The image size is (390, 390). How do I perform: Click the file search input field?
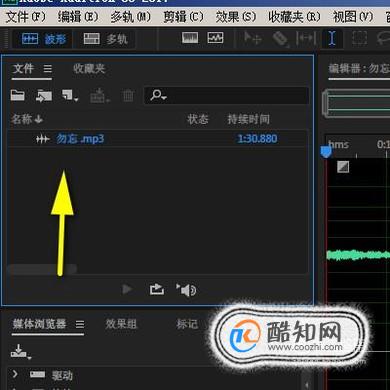coord(226,96)
